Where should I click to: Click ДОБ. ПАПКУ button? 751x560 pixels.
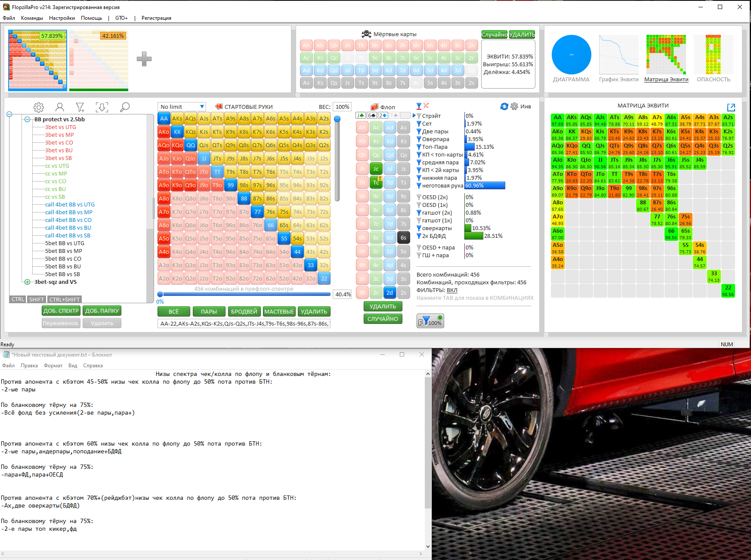[102, 311]
